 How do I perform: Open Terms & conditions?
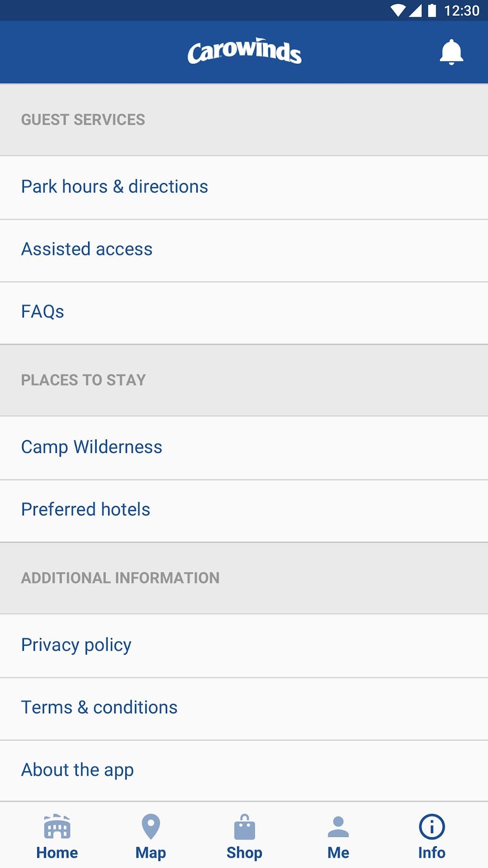pyautogui.click(x=100, y=708)
